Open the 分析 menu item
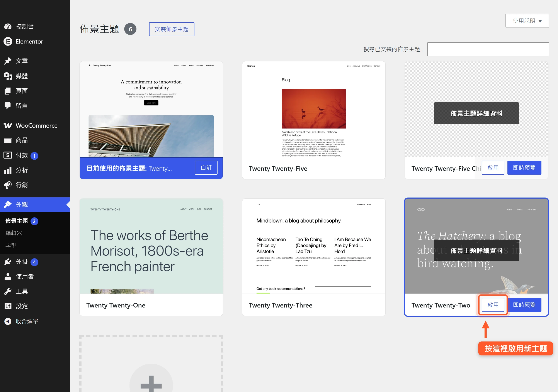Image resolution: width=558 pixels, height=392 pixels. click(x=35, y=170)
